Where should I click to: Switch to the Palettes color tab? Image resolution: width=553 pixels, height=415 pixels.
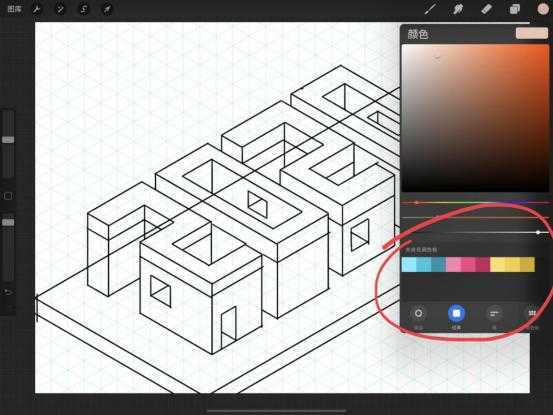[x=532, y=313]
